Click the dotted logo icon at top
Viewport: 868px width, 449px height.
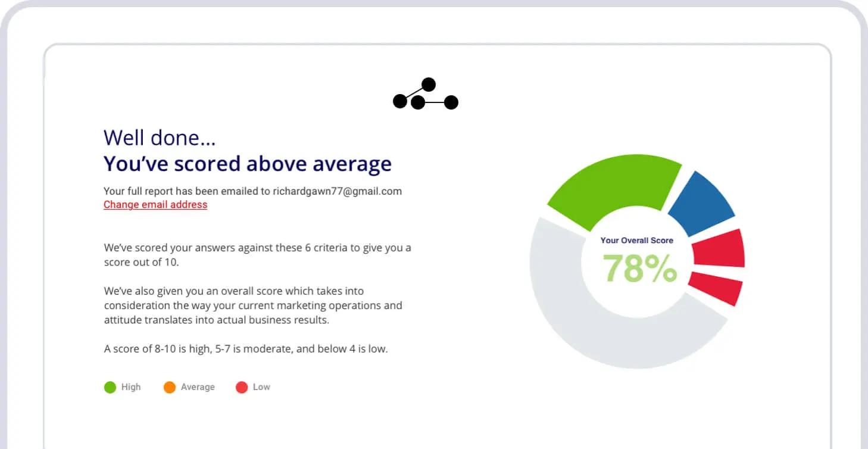click(426, 95)
